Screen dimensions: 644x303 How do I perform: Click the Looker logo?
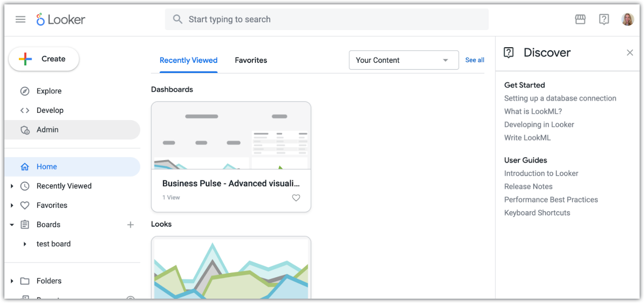(x=61, y=19)
